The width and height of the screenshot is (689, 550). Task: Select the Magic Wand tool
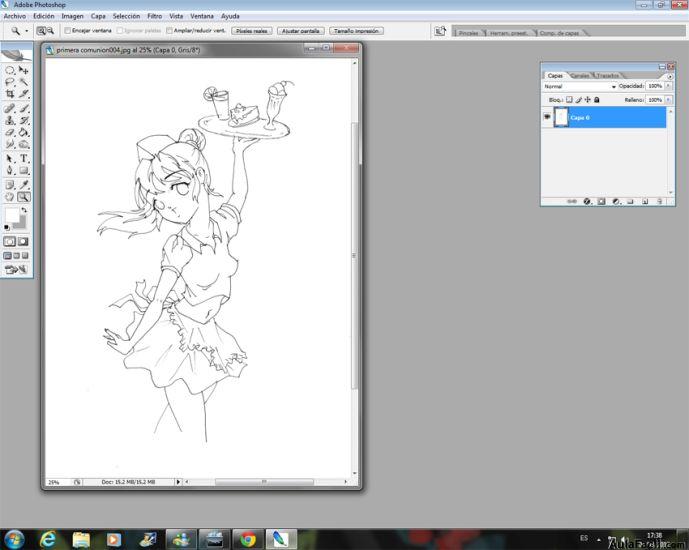[24, 82]
